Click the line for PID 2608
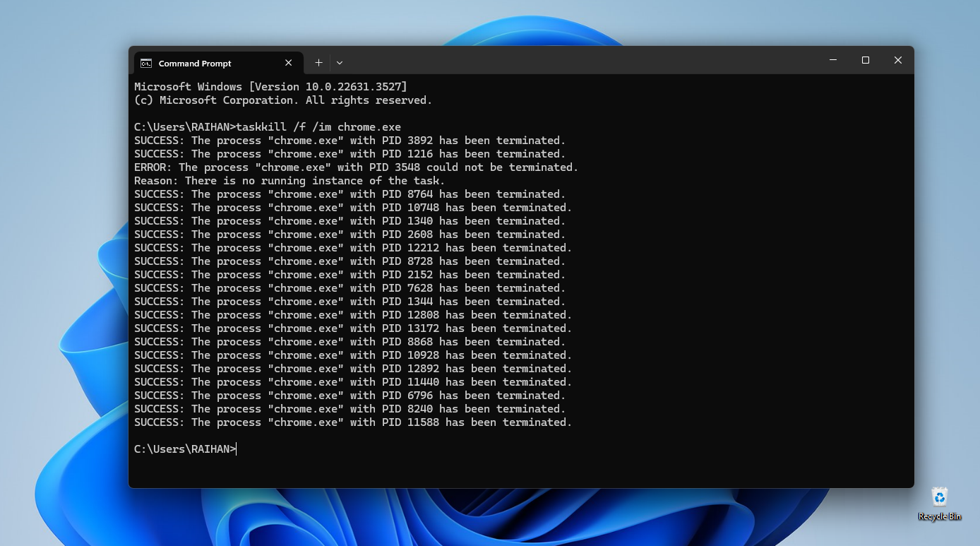980x546 pixels. pyautogui.click(x=350, y=235)
